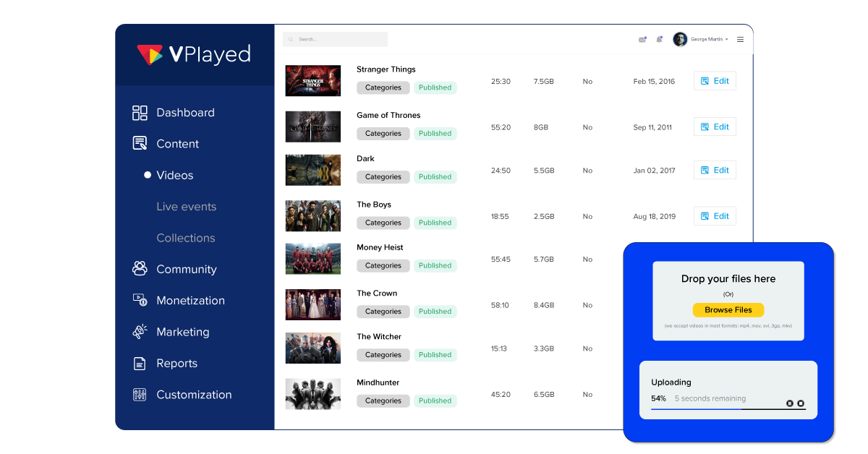
Task: Select the Monetization icon
Action: coord(139,300)
